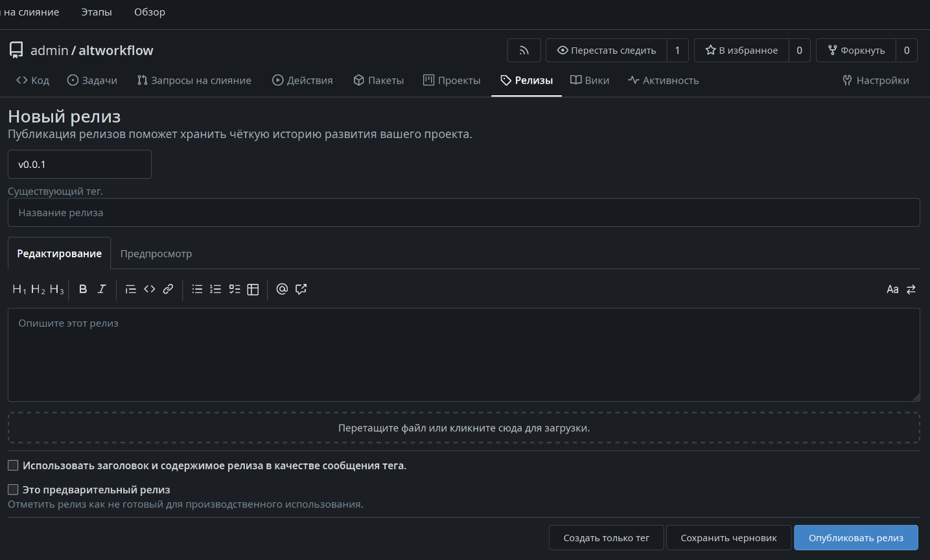Insert Heading 3 from editor toolbar

click(x=57, y=289)
